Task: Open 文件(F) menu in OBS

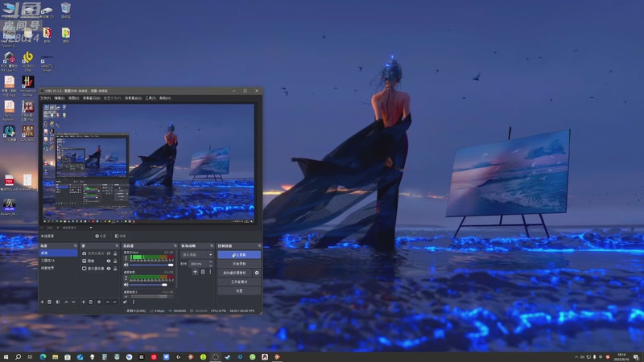Action: [45, 98]
